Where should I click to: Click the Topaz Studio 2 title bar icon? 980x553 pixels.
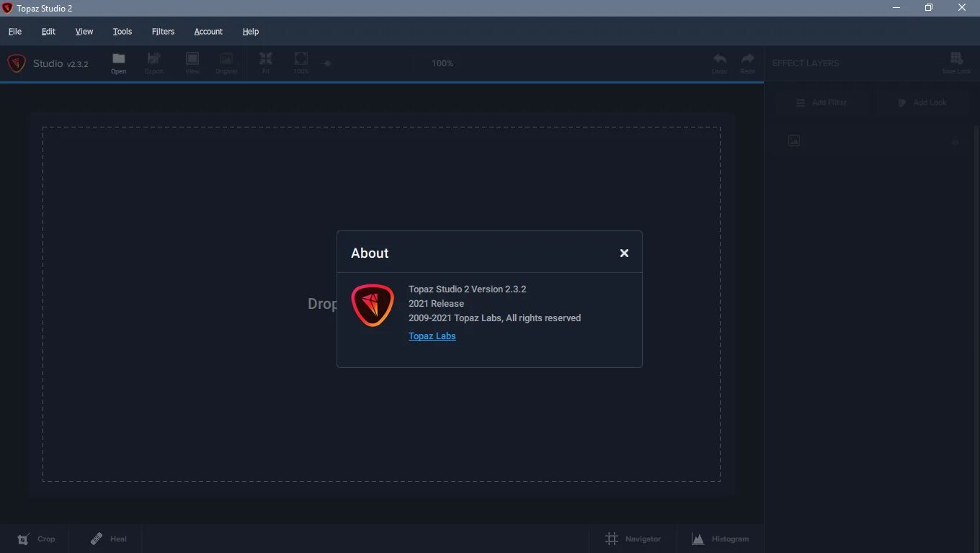coord(7,8)
